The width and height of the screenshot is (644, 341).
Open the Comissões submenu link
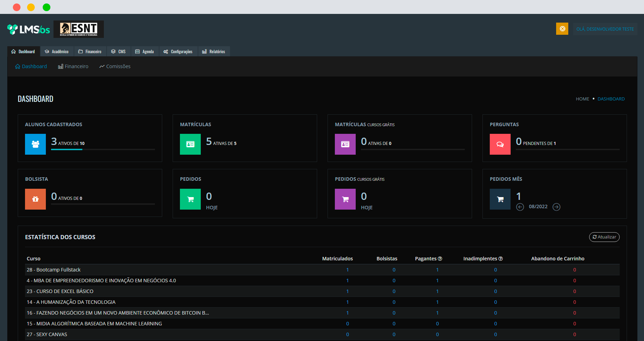[115, 66]
